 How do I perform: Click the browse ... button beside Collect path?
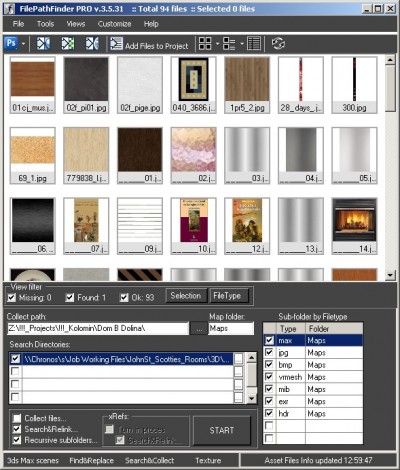pyautogui.click(x=199, y=329)
